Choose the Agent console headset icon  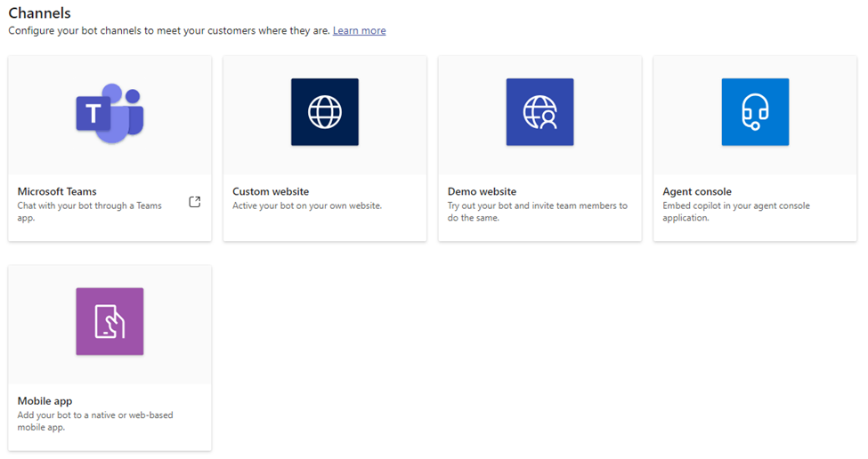pos(755,112)
